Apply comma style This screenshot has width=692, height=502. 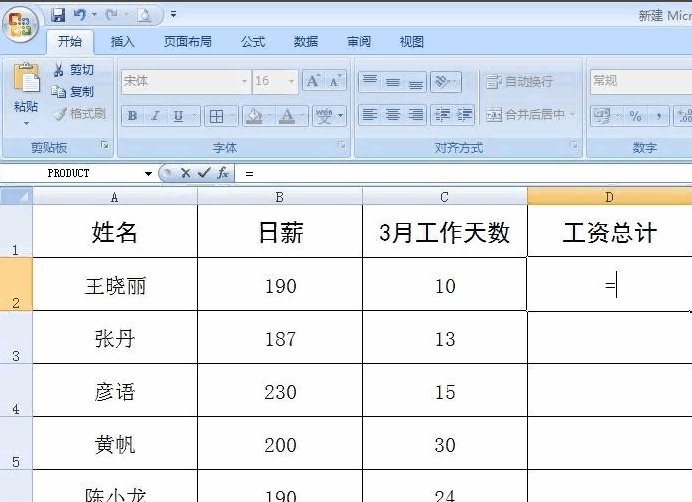pos(658,116)
